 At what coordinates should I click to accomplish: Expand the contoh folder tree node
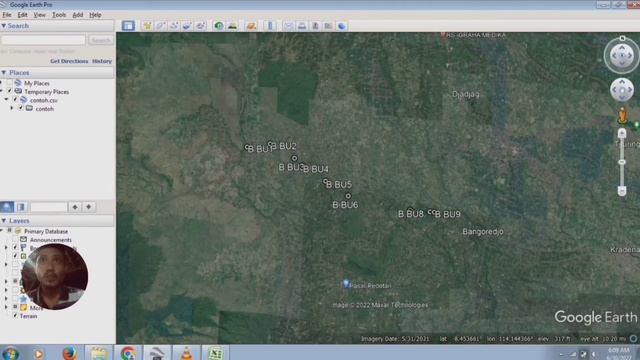[12, 109]
